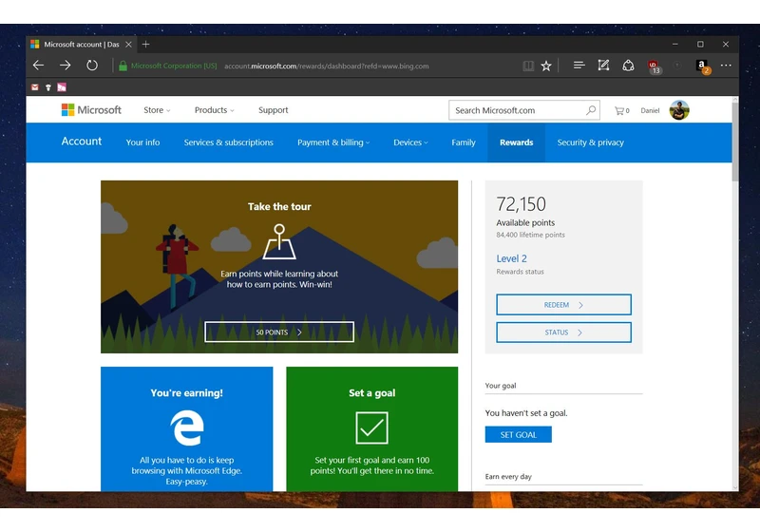Open the Share icon in toolbar
Screen dimensions: 760x532
pos(628,66)
